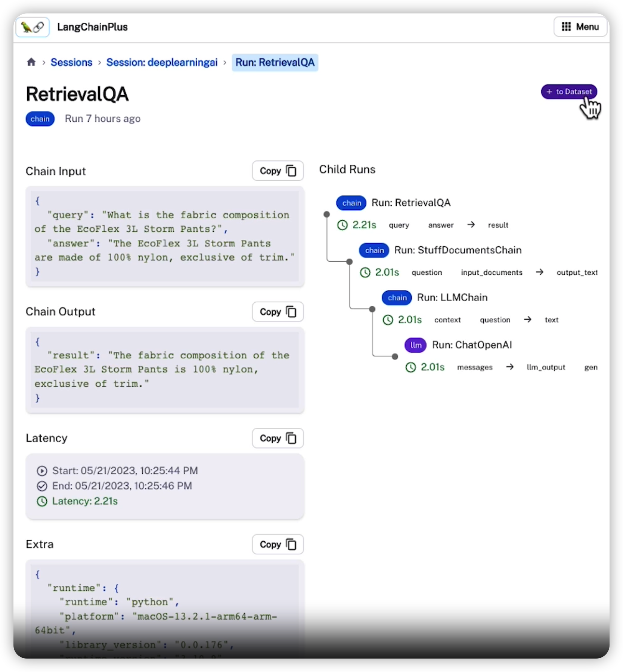Click the chain badge beside child Run: RetrievalQA

(351, 203)
